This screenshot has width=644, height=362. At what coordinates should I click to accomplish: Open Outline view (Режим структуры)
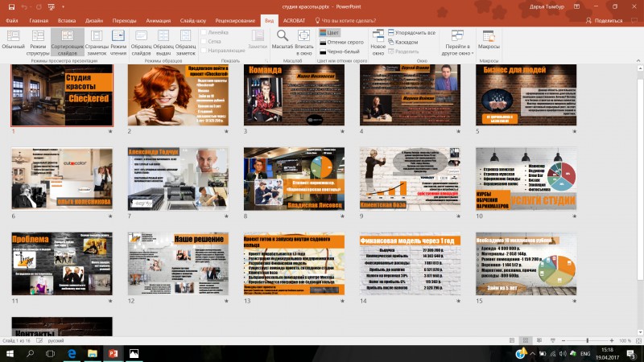[x=38, y=43]
